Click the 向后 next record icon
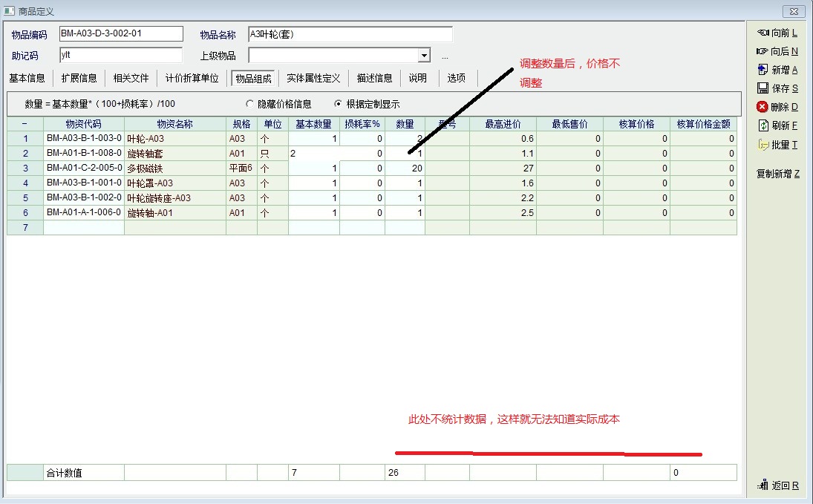 coord(762,51)
